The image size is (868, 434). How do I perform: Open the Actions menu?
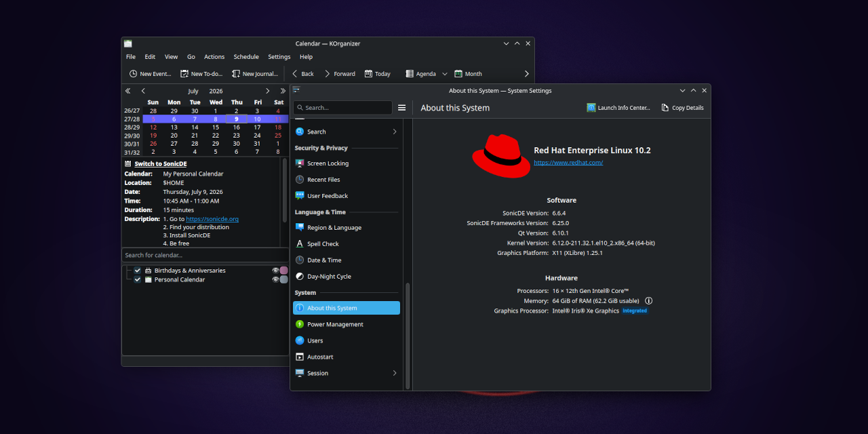pos(214,57)
